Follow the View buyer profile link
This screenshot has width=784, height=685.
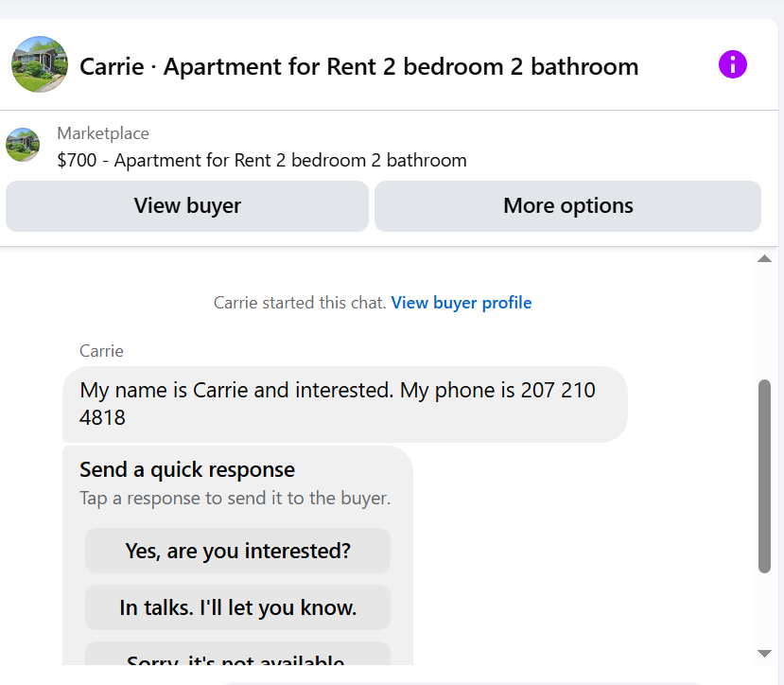click(461, 303)
